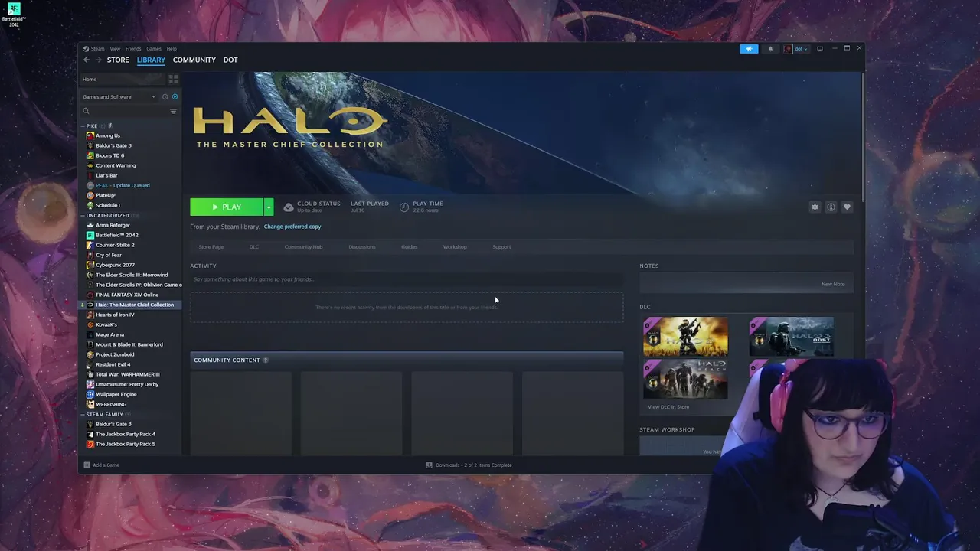This screenshot has height=551, width=980.
Task: Open the Games menu
Action: (154, 49)
